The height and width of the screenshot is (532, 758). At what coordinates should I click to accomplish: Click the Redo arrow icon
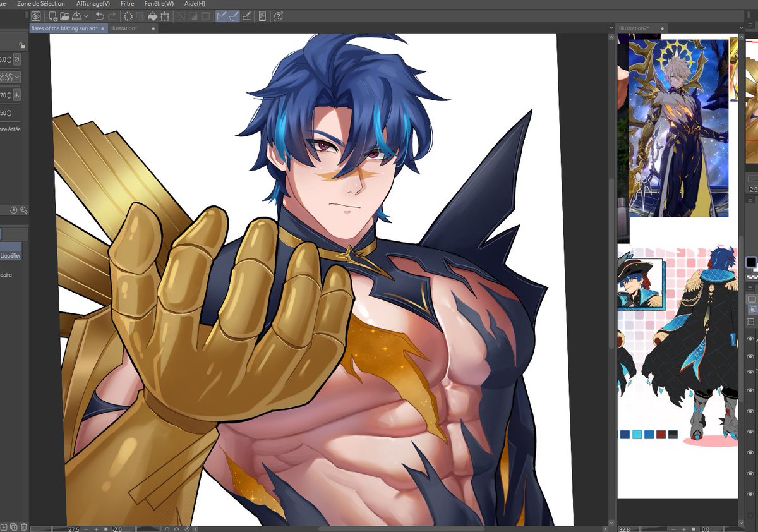112,16
